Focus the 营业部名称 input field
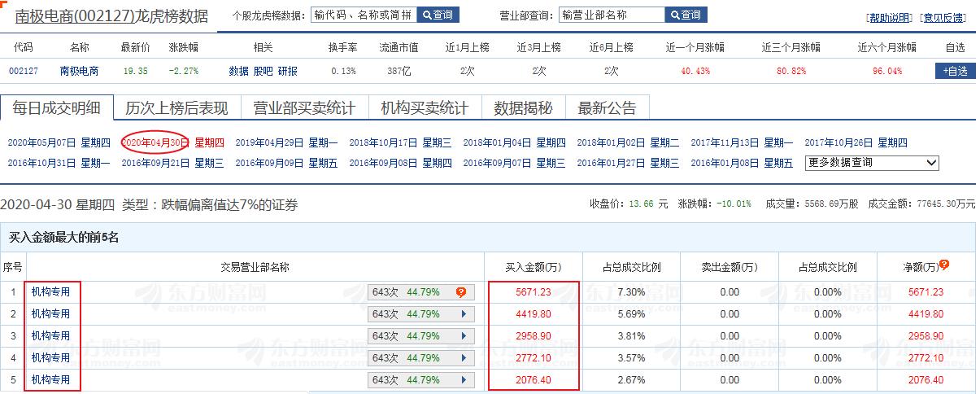980x394 pixels. click(611, 15)
